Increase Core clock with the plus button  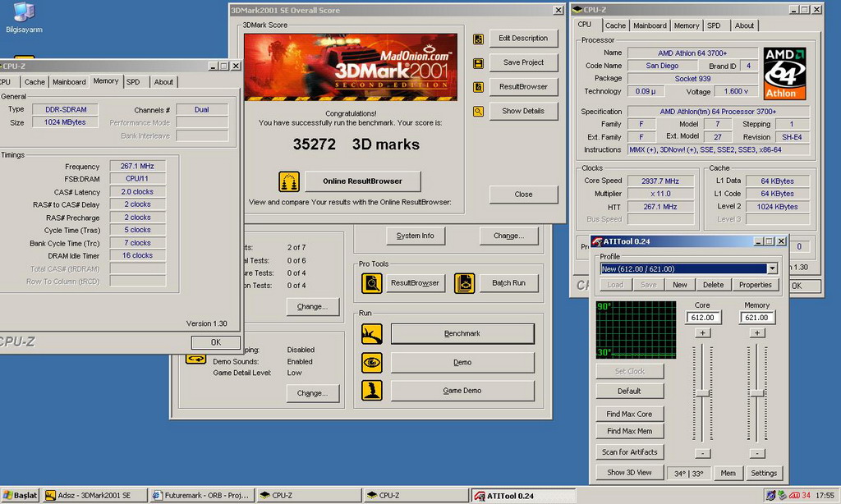click(703, 333)
